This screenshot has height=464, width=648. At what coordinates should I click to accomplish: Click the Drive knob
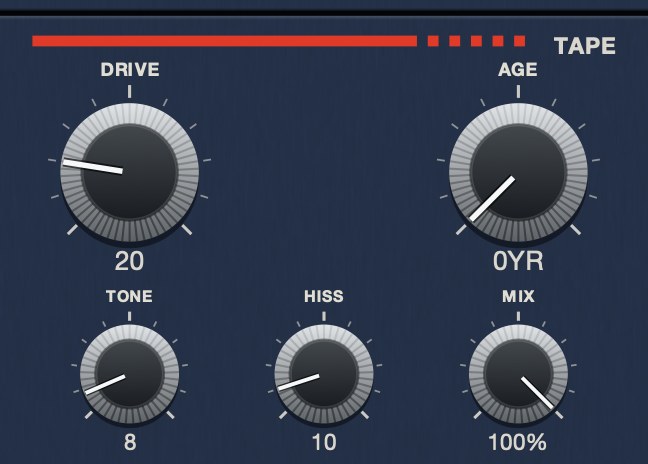pos(130,172)
